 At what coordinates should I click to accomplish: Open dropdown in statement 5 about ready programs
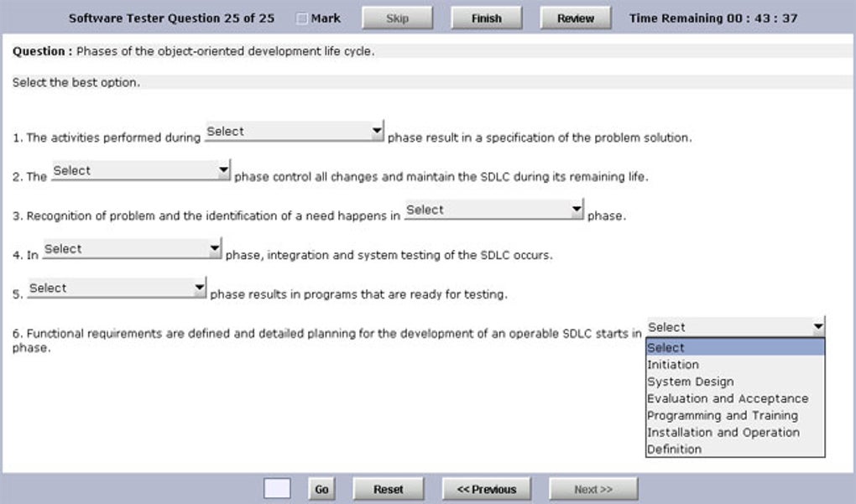point(117,288)
